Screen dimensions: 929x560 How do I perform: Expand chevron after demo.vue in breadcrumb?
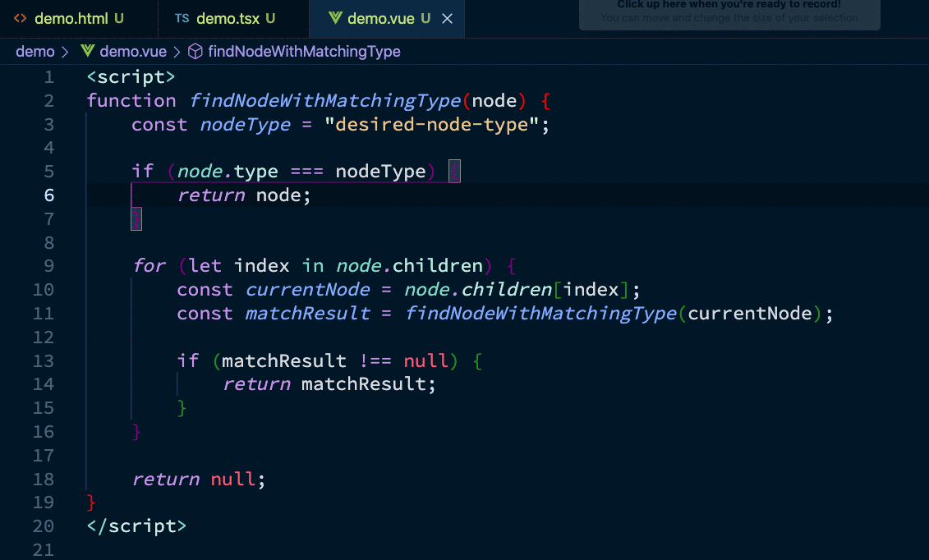[177, 52]
